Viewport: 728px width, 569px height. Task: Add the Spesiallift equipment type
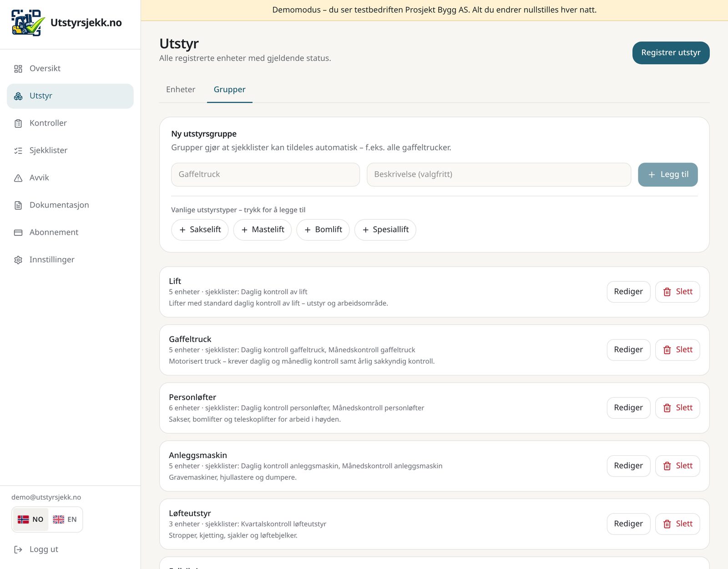[x=385, y=230]
